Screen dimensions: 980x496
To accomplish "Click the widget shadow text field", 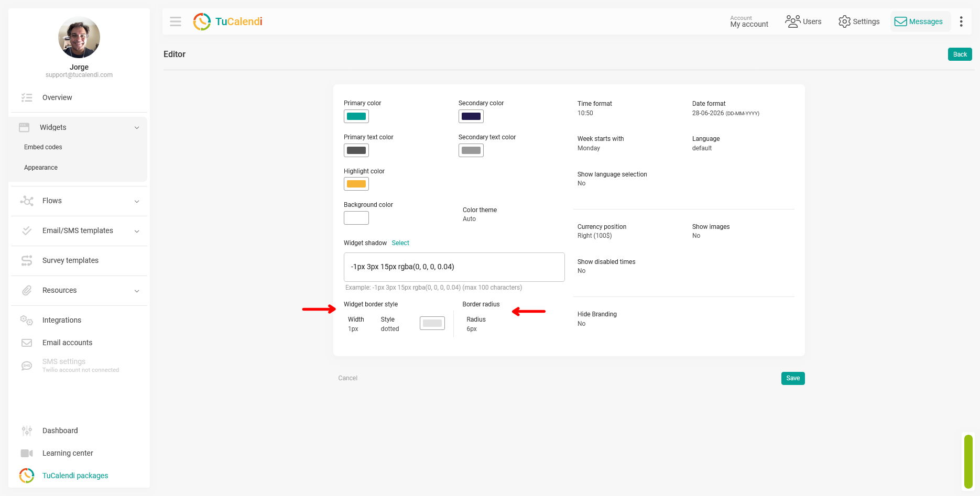I will click(454, 267).
